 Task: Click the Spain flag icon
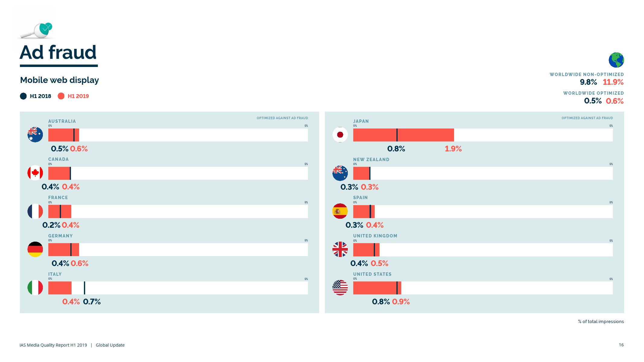tap(340, 211)
